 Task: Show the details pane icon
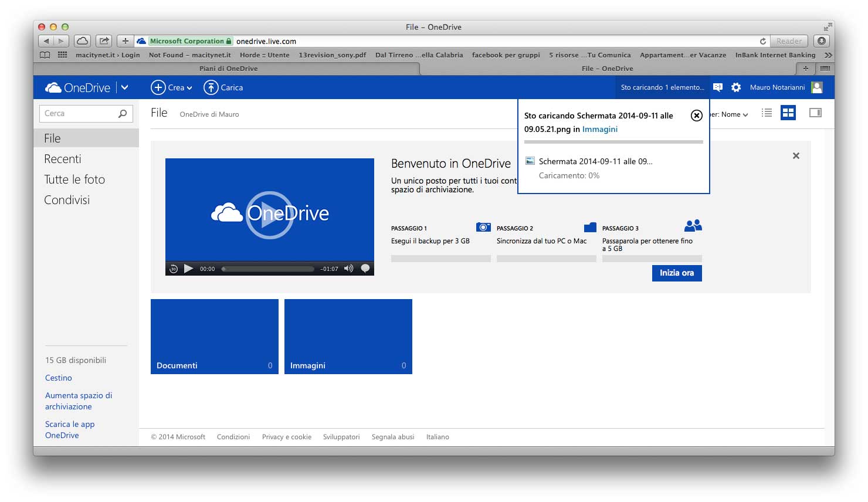click(815, 113)
